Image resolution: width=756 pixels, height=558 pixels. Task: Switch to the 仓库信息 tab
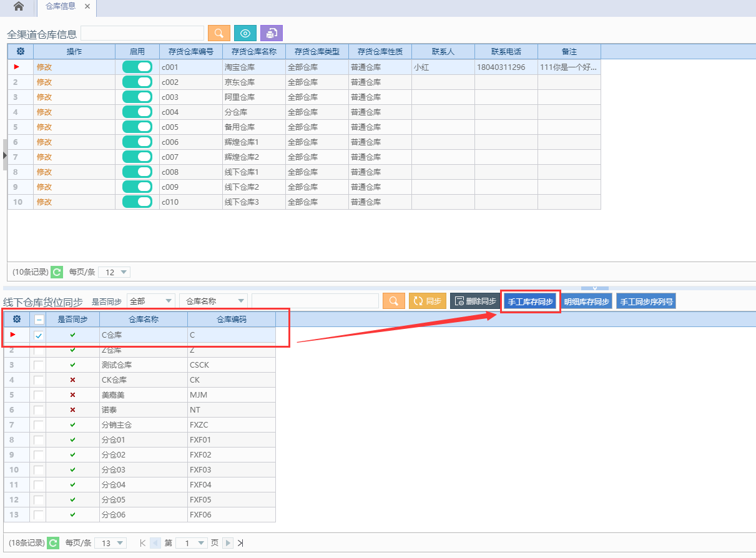click(61, 6)
